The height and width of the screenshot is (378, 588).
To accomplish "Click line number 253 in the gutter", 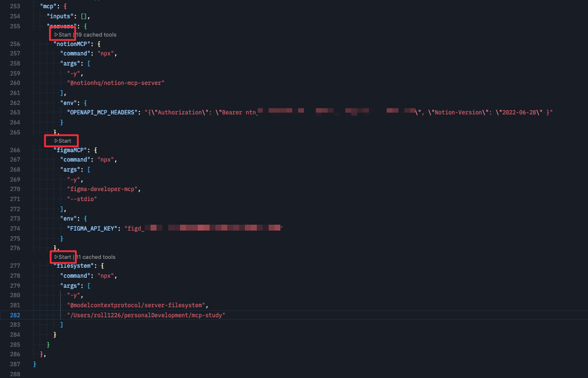I will (15, 6).
